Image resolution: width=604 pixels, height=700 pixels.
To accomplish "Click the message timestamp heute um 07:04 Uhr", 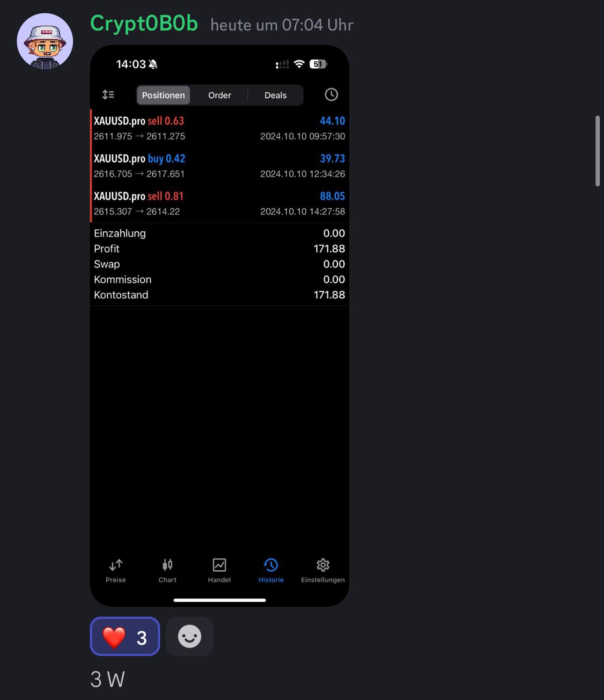I will [282, 25].
